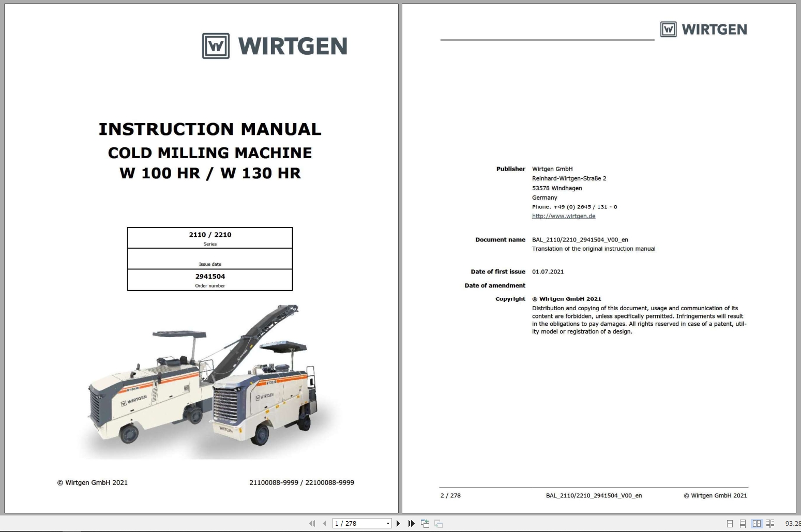This screenshot has width=801, height=532.
Task: Click the zoom percentage value 93.28
Action: (x=793, y=524)
